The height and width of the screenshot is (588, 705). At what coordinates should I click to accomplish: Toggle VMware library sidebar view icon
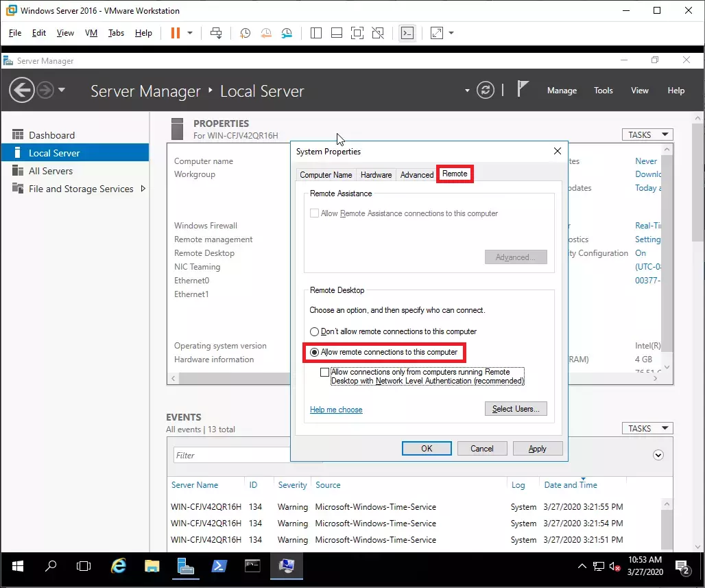316,33
